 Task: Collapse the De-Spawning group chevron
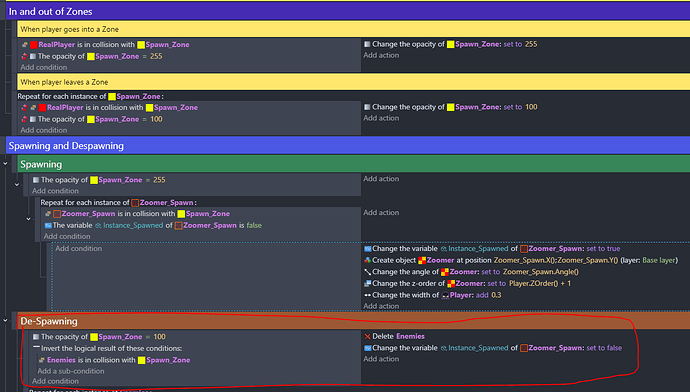coord(5,321)
